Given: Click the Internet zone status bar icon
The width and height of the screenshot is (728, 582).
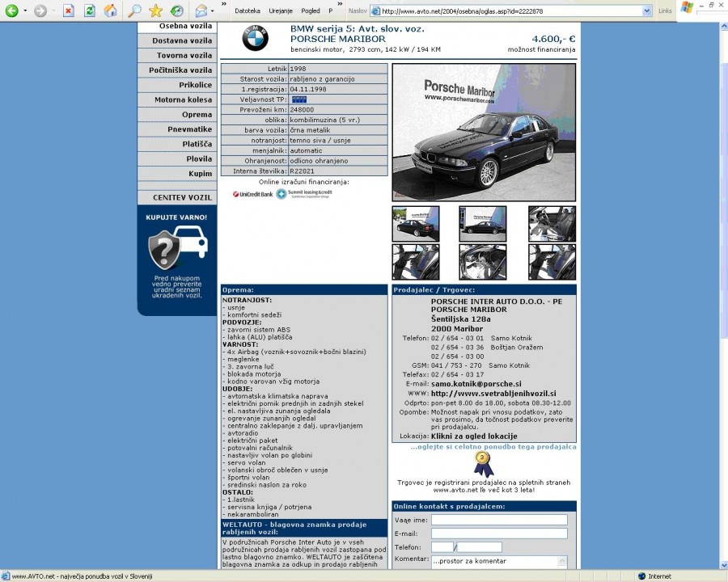Looking at the screenshot, I should pyautogui.click(x=642, y=576).
